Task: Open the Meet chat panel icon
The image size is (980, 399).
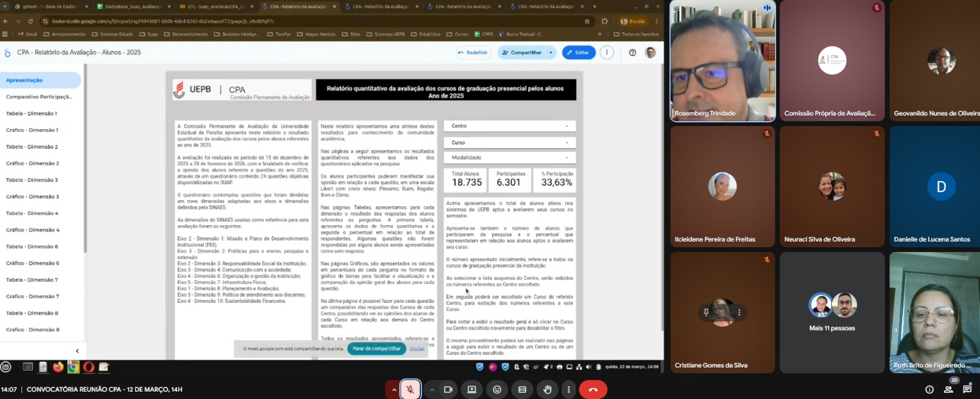Action: coord(967,389)
